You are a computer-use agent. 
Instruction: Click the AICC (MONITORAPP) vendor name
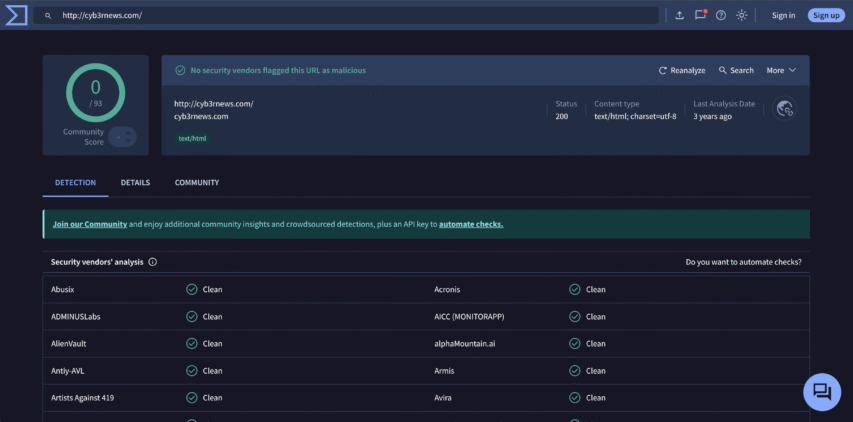coord(469,317)
